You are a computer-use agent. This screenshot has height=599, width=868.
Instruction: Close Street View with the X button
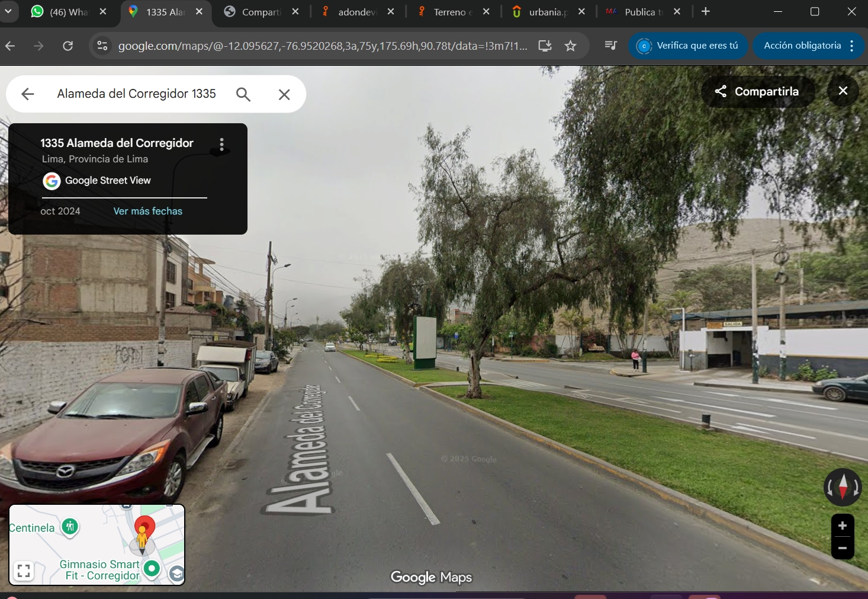click(843, 91)
